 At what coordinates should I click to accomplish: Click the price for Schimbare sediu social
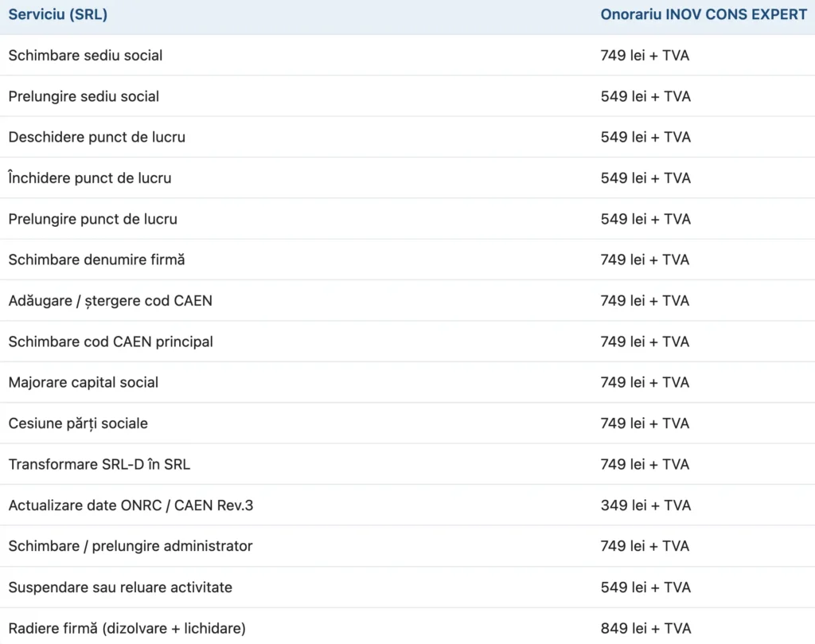pos(645,56)
